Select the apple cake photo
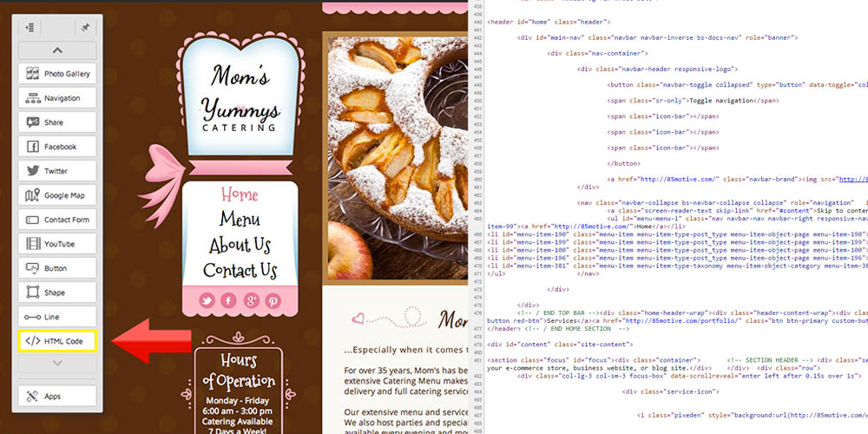This screenshot has width=868, height=434. pos(398,158)
